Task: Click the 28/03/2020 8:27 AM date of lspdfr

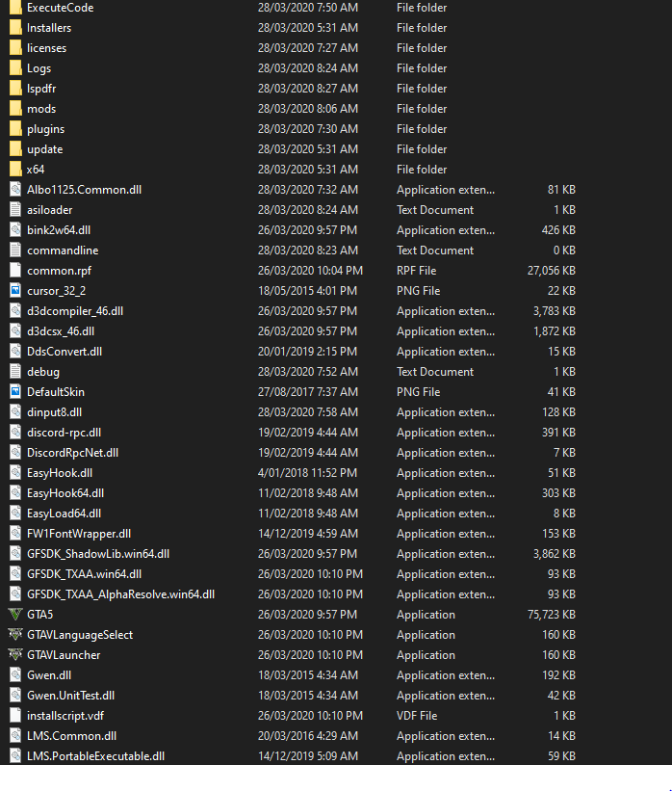Action: click(307, 89)
